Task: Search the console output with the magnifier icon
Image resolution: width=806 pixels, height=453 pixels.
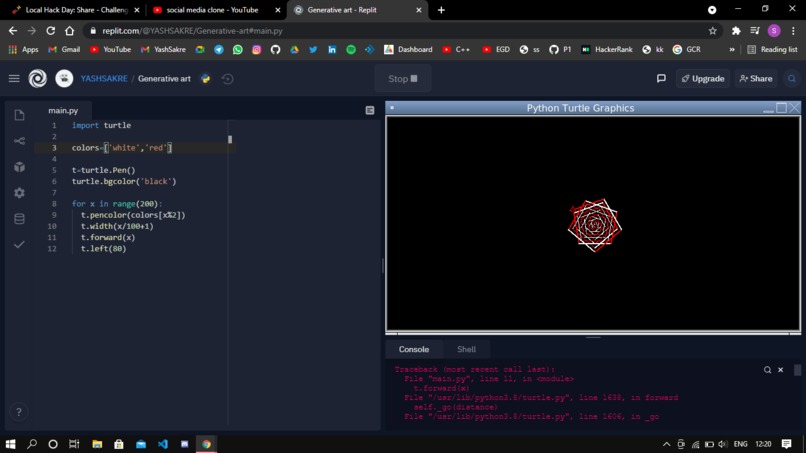Action: [x=767, y=370]
